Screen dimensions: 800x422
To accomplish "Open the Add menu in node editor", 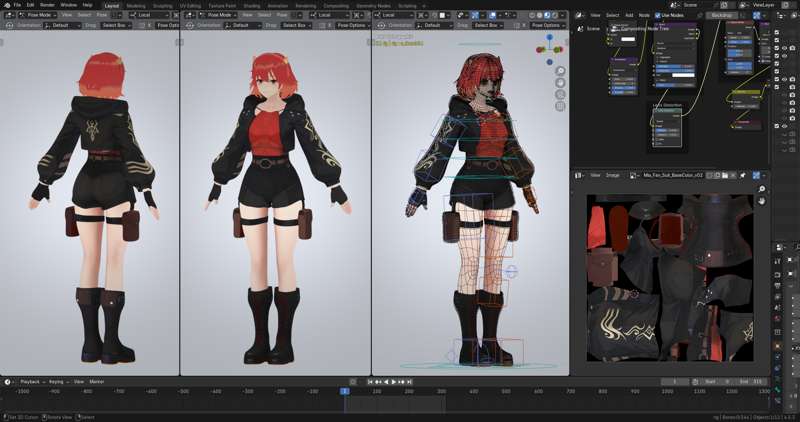I will 629,15.
